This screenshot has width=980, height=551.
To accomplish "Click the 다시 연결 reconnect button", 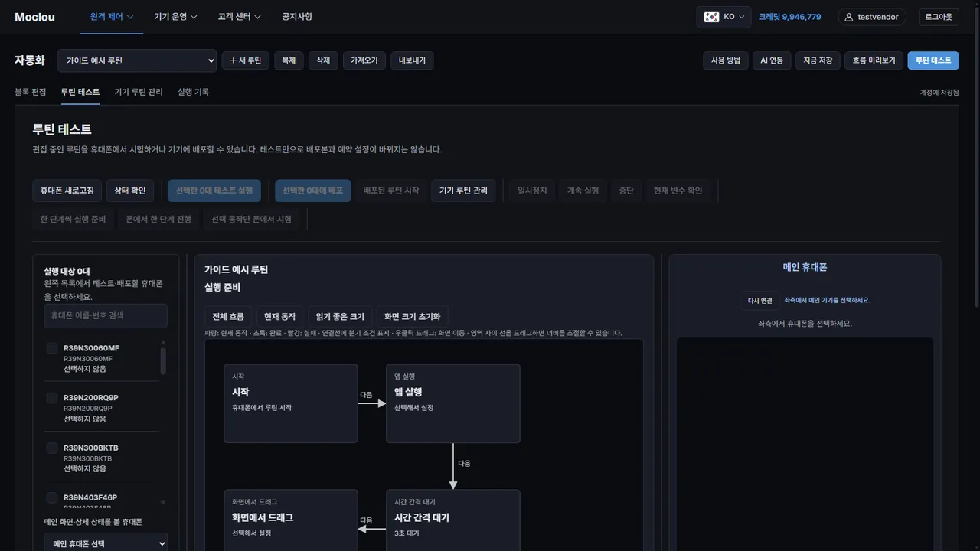I will [x=760, y=301].
